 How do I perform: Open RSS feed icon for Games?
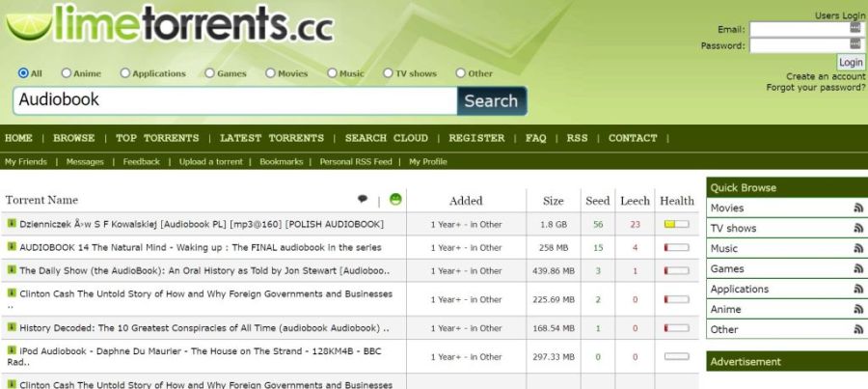point(858,268)
